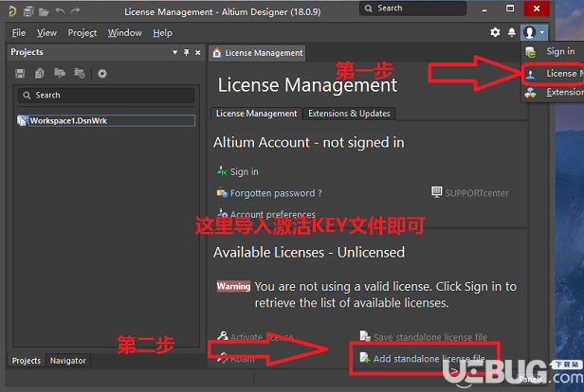
Task: Click the Sign in link under Altium Account
Action: 244,171
